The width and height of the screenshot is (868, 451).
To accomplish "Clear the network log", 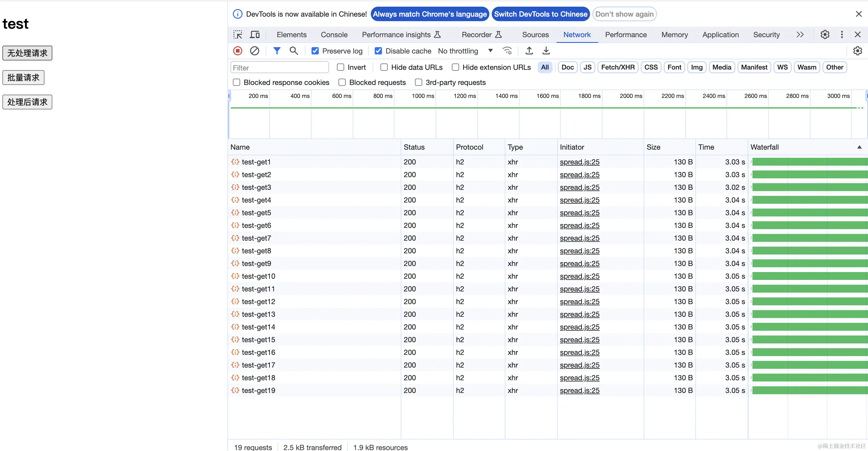I will 254,51.
